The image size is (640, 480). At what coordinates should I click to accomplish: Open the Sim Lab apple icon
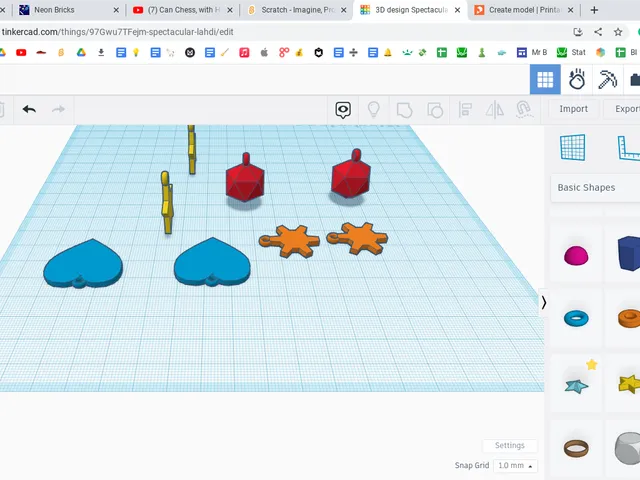pyautogui.click(x=577, y=80)
